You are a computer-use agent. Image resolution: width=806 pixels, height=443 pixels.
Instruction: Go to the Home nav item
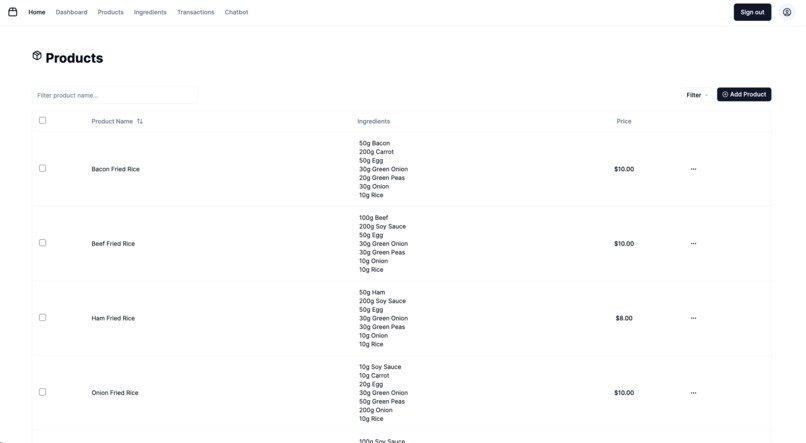(36, 12)
